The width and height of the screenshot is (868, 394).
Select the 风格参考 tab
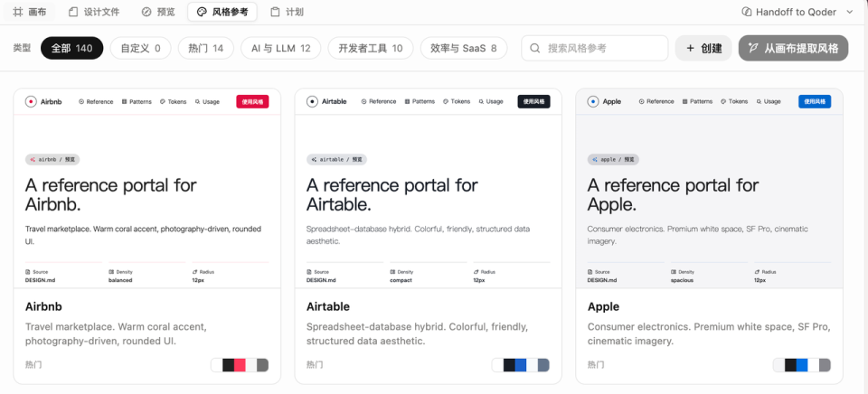[x=222, y=12]
